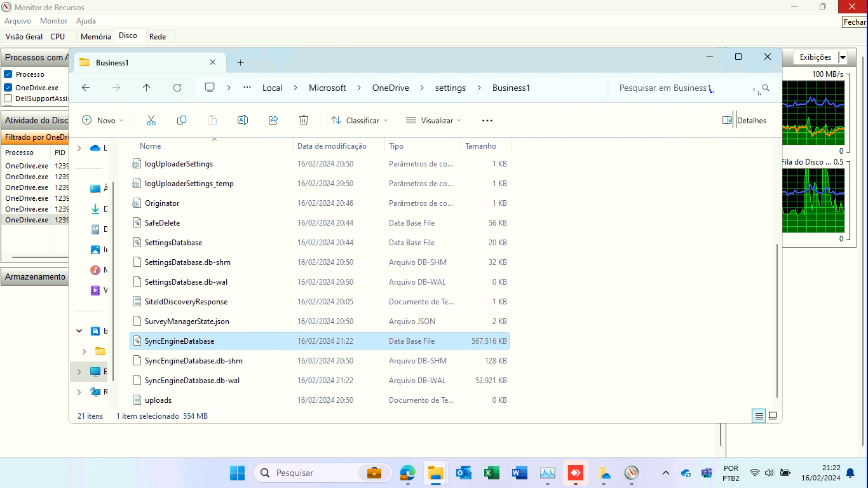868x488 pixels.
Task: Click the Detalhes pane button
Action: point(744,120)
